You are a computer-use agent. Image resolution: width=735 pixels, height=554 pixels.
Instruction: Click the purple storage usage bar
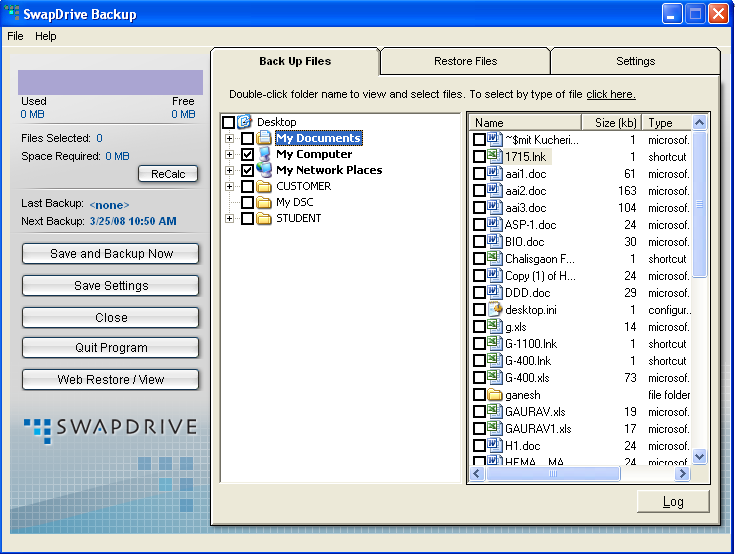[110, 82]
